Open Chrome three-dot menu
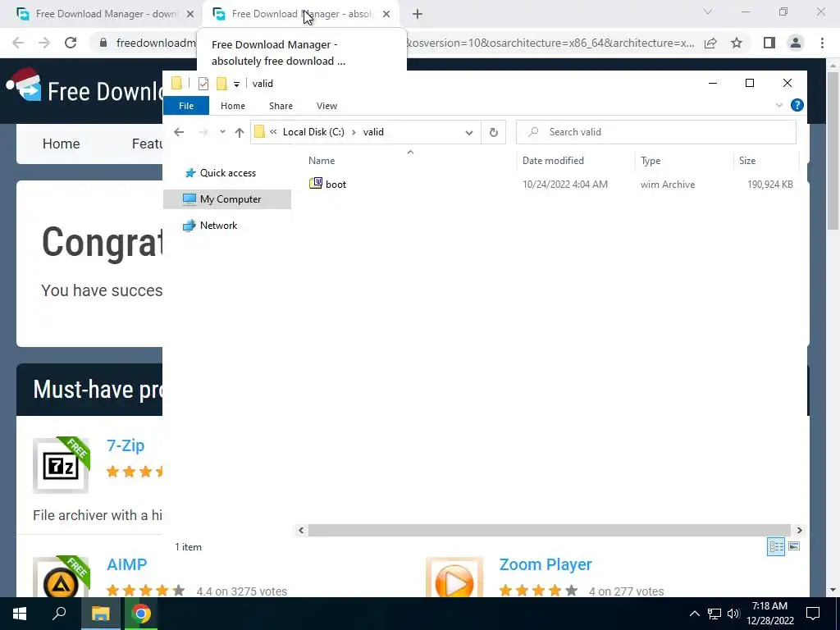The height and width of the screenshot is (630, 840). (822, 43)
